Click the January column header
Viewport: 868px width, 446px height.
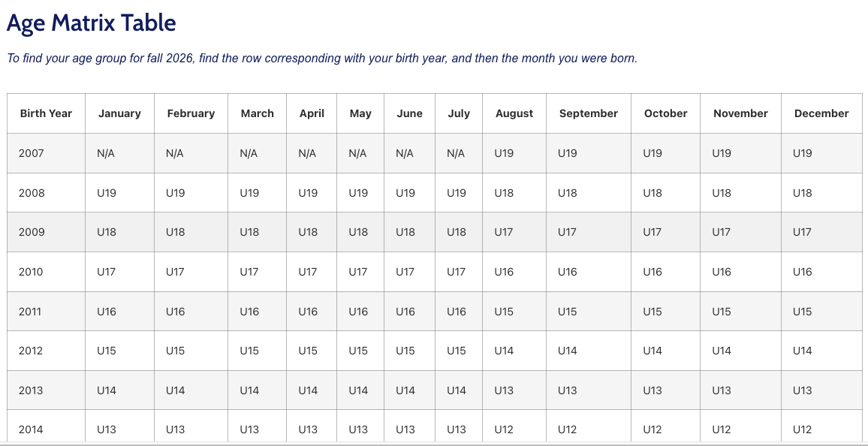point(119,113)
